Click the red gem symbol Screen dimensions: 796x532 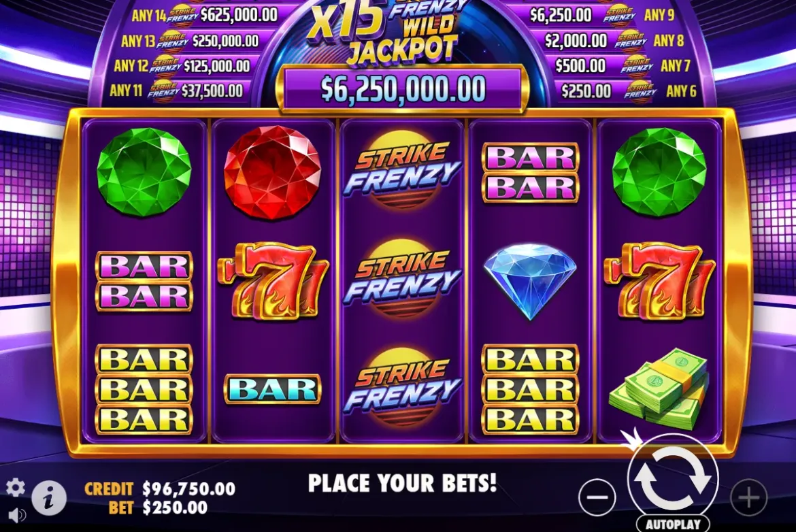pyautogui.click(x=273, y=171)
